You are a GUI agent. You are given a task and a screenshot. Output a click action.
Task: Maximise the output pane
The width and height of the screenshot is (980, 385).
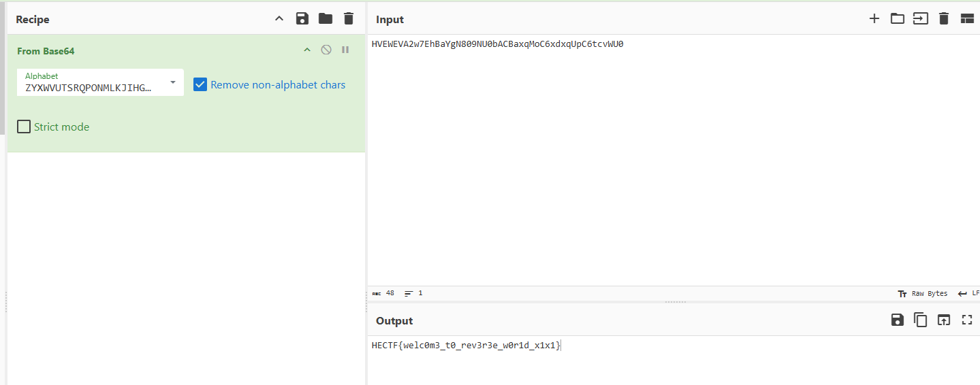967,320
